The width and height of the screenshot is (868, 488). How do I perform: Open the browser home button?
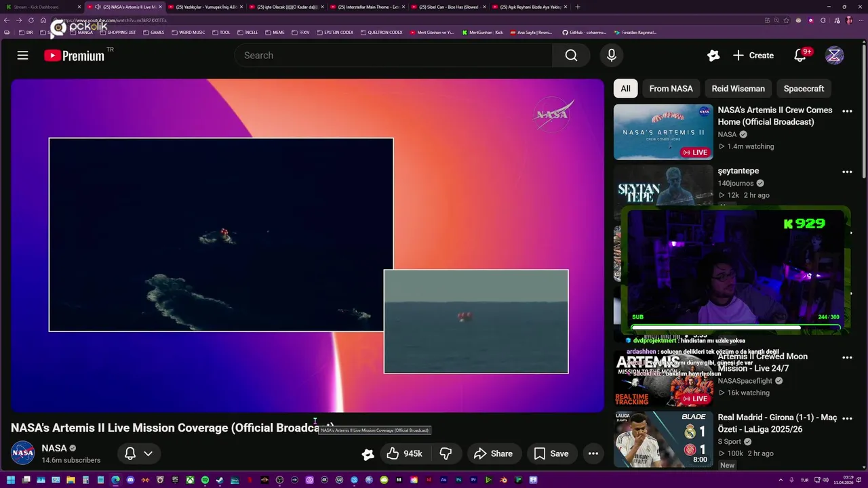43,20
